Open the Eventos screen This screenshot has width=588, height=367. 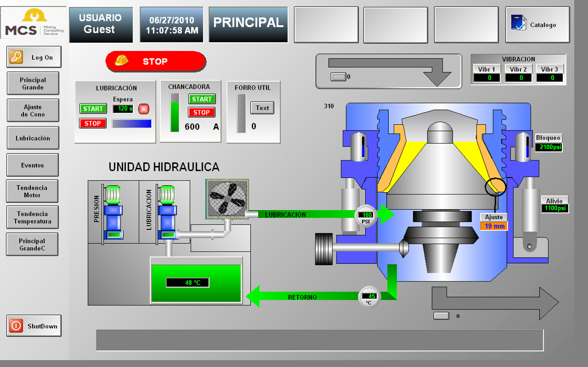[32, 165]
